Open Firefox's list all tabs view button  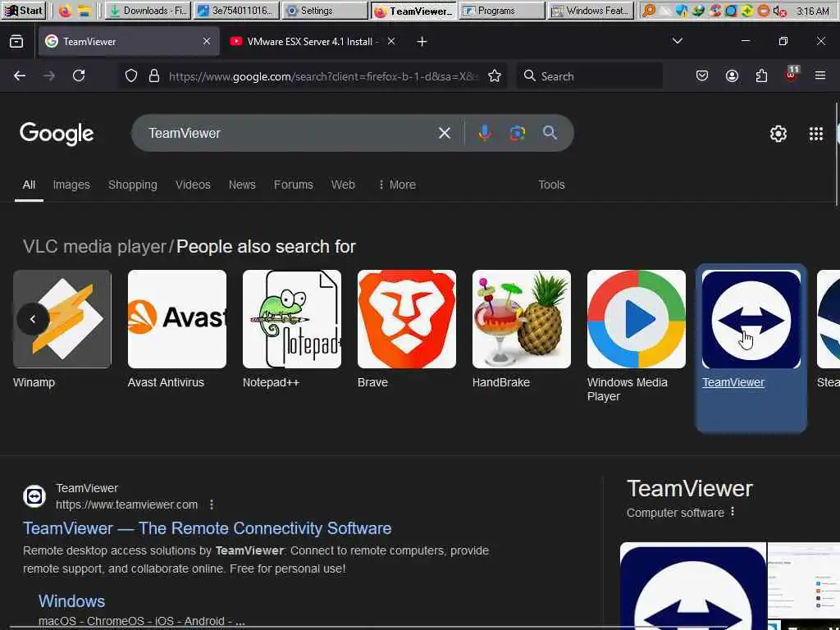click(16, 41)
